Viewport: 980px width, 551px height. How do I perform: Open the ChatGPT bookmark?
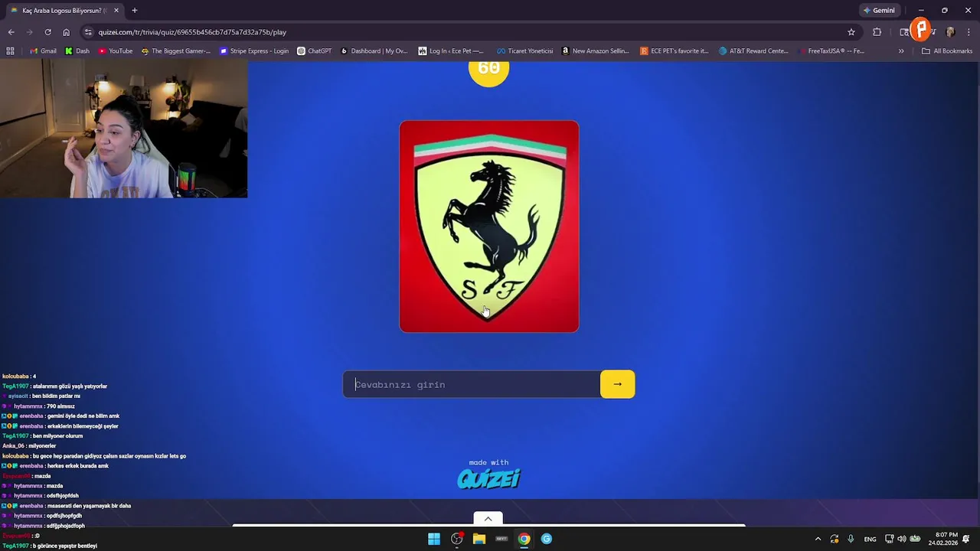click(315, 51)
